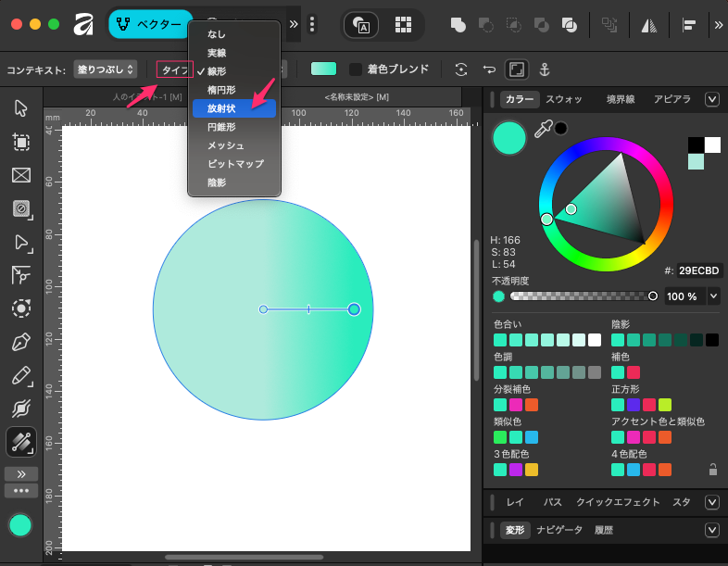The height and width of the screenshot is (566, 728).
Task: Click the eyedropper color picker icon
Action: (544, 129)
